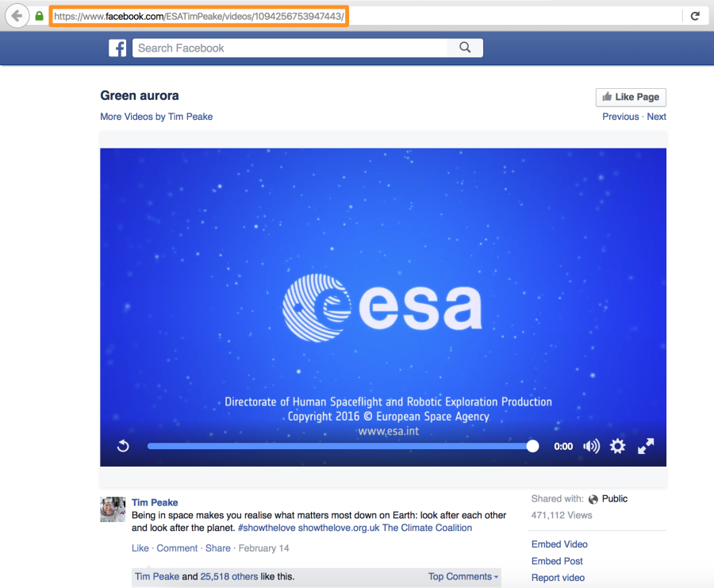The image size is (714, 588).
Task: Click the green padlock security icon
Action: click(39, 17)
